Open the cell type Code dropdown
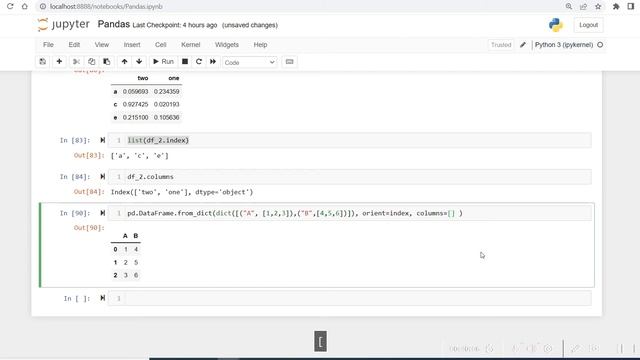640x360 pixels. click(x=249, y=62)
